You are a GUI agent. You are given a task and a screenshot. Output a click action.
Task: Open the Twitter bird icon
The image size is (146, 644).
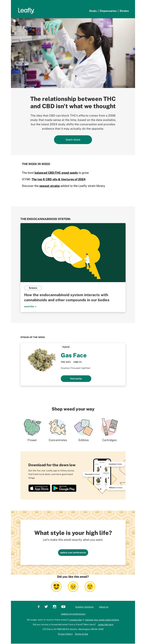pyautogui.click(x=46, y=606)
